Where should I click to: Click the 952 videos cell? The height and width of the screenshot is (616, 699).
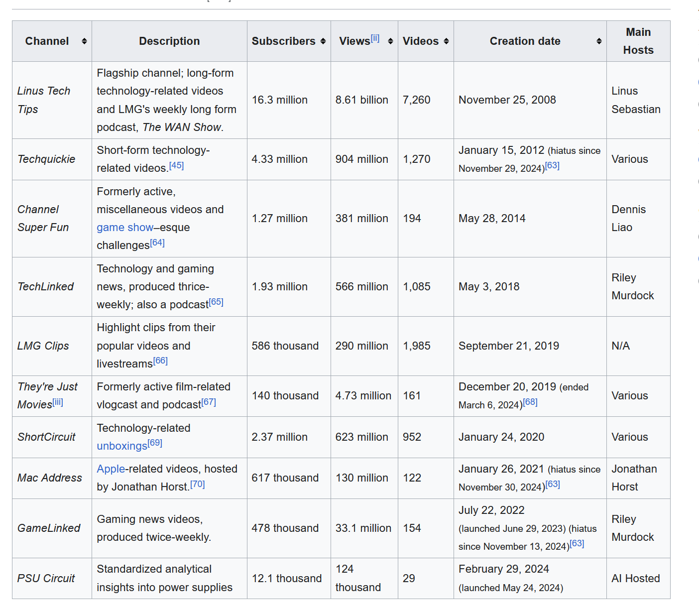[x=426, y=437]
